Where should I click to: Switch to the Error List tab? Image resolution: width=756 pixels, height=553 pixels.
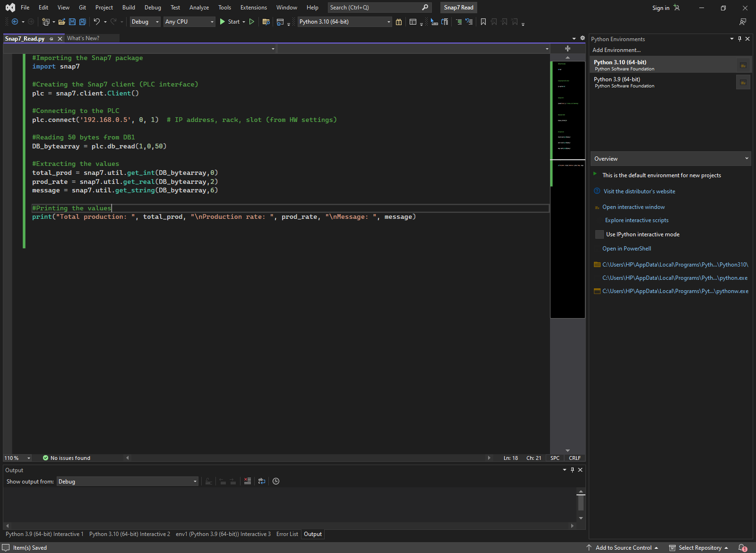click(x=287, y=534)
